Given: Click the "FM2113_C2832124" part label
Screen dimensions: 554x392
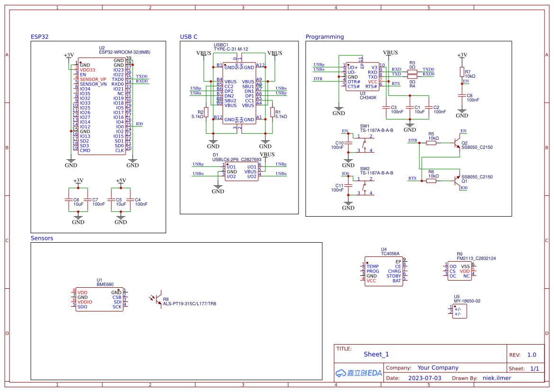Looking at the screenshot, I should click(476, 258).
